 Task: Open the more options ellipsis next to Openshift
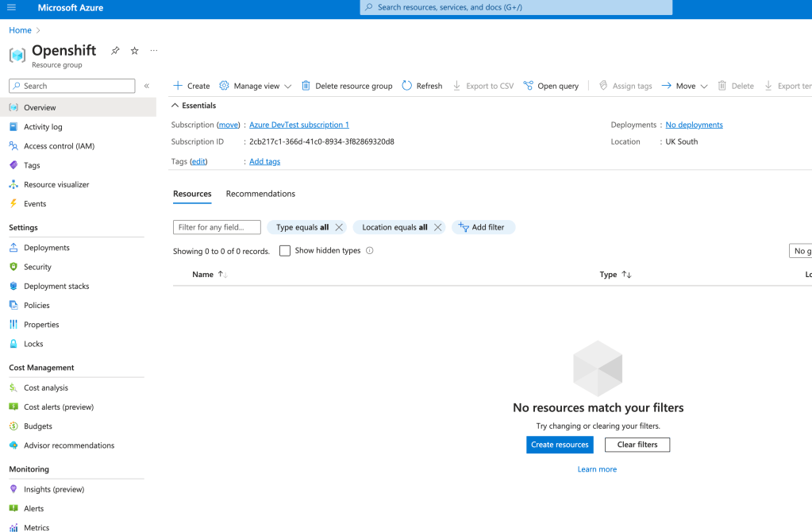(x=154, y=51)
